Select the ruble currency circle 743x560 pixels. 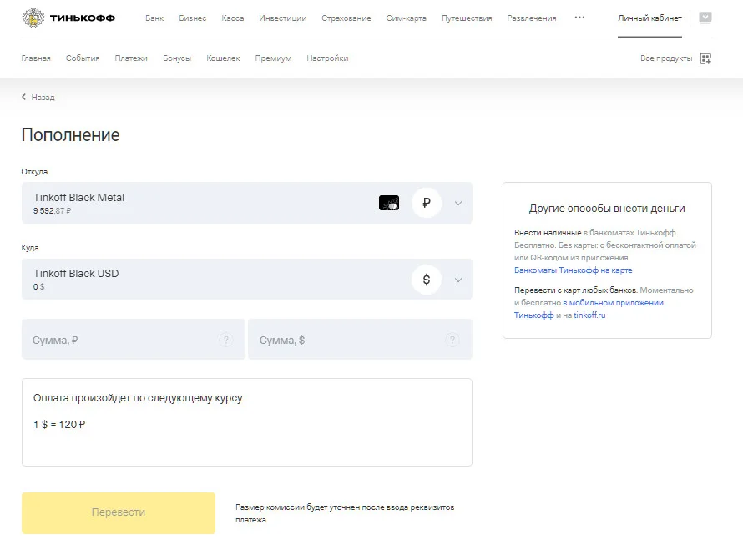pyautogui.click(x=427, y=203)
